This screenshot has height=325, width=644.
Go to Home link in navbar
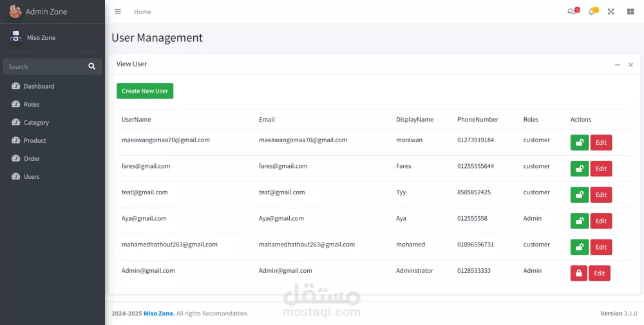[142, 12]
